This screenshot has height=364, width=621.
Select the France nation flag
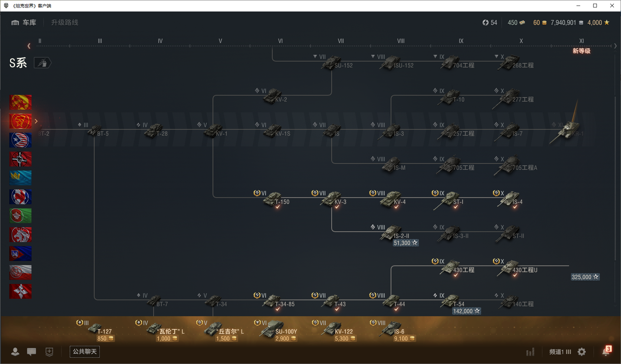click(x=20, y=197)
